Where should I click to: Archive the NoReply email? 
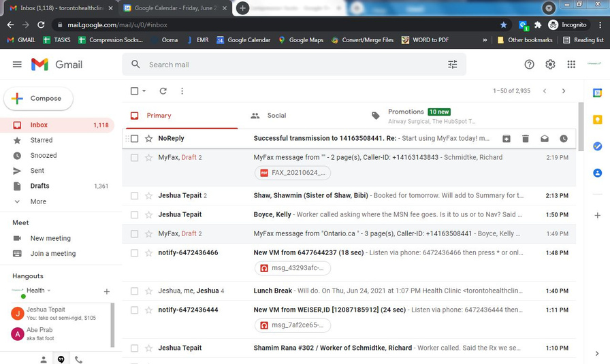507,139
